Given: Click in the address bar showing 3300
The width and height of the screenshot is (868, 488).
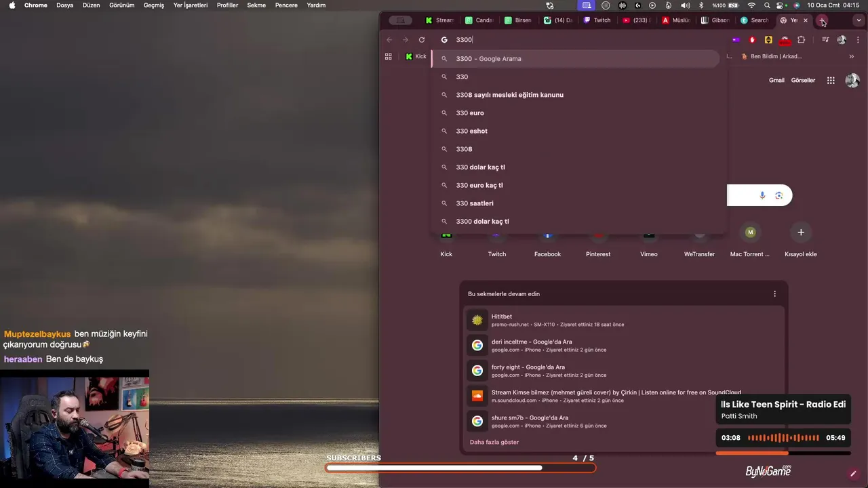Looking at the screenshot, I should tap(576, 40).
